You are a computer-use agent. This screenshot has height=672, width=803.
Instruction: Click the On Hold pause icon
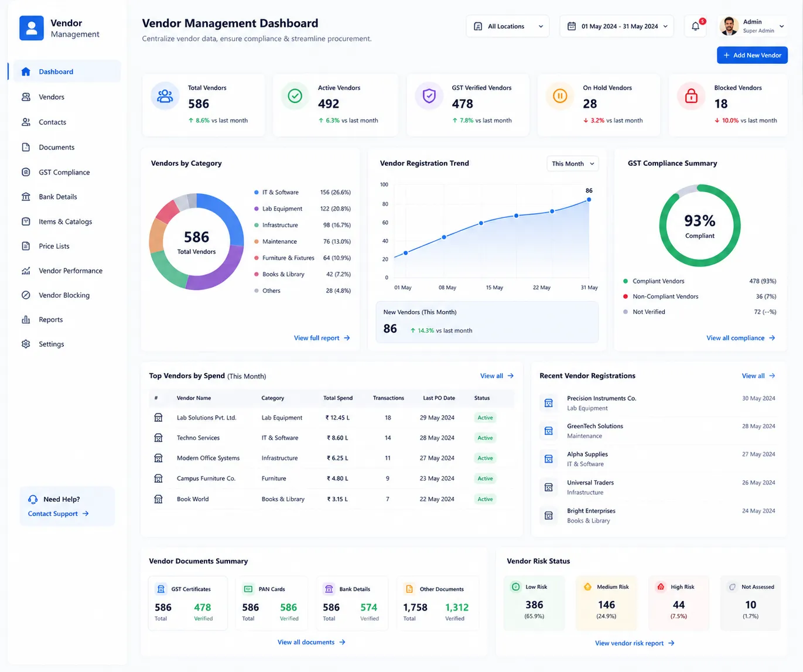click(x=560, y=96)
